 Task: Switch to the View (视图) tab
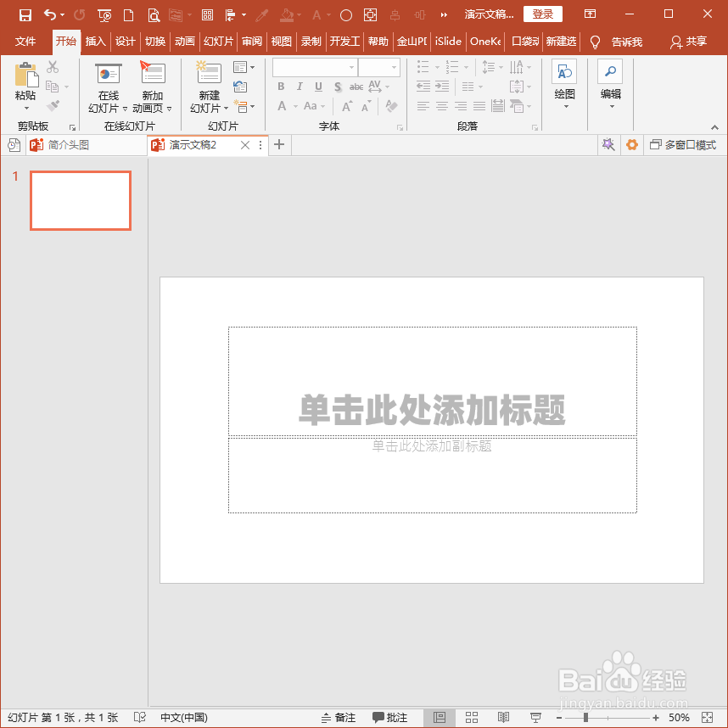[281, 42]
